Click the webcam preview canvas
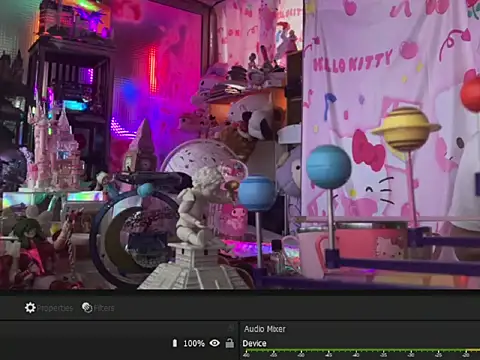Screen dimensions: 480x360 point(240,144)
